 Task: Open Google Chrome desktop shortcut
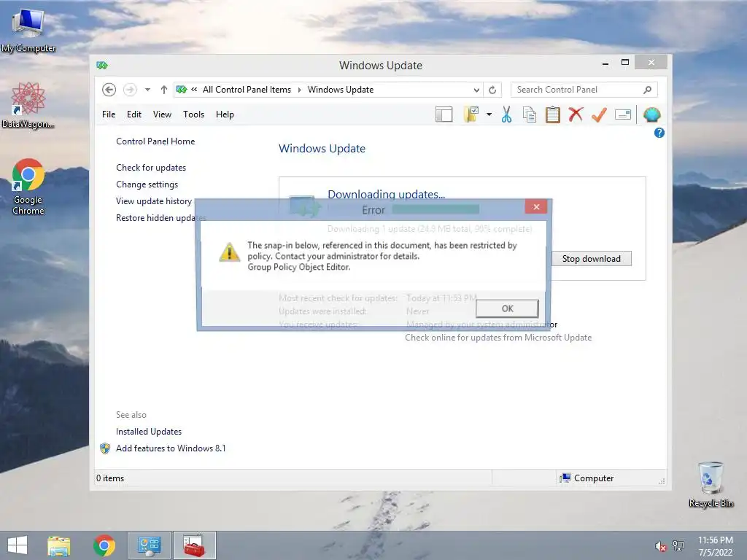coord(28,187)
